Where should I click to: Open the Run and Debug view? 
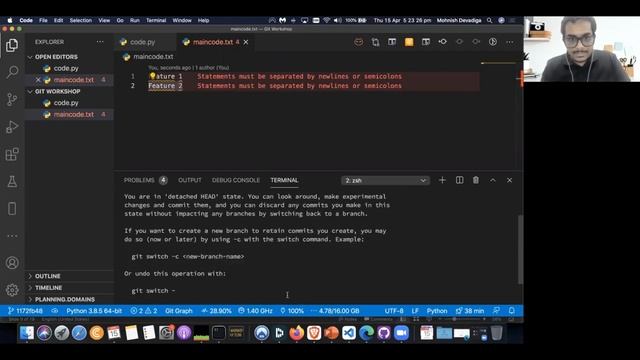pos(12,127)
